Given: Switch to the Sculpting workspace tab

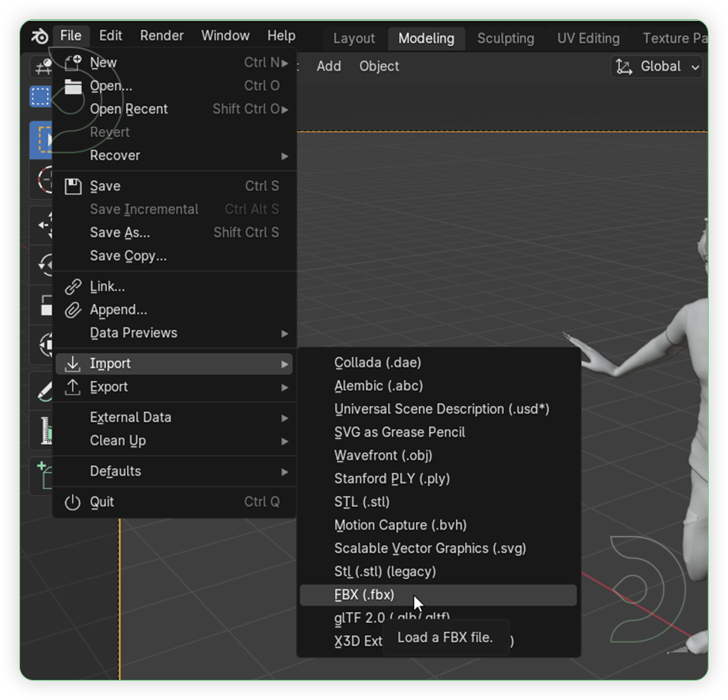Looking at the screenshot, I should point(505,38).
